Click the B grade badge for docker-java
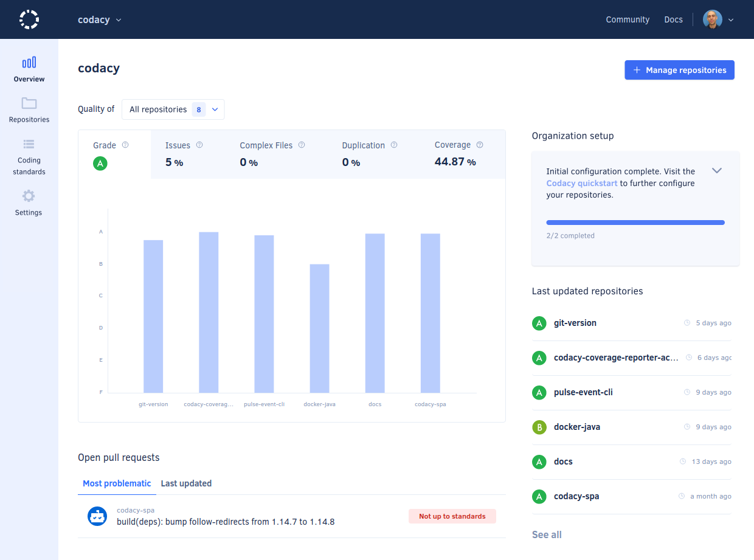Screen dimensions: 754x560 click(x=539, y=427)
